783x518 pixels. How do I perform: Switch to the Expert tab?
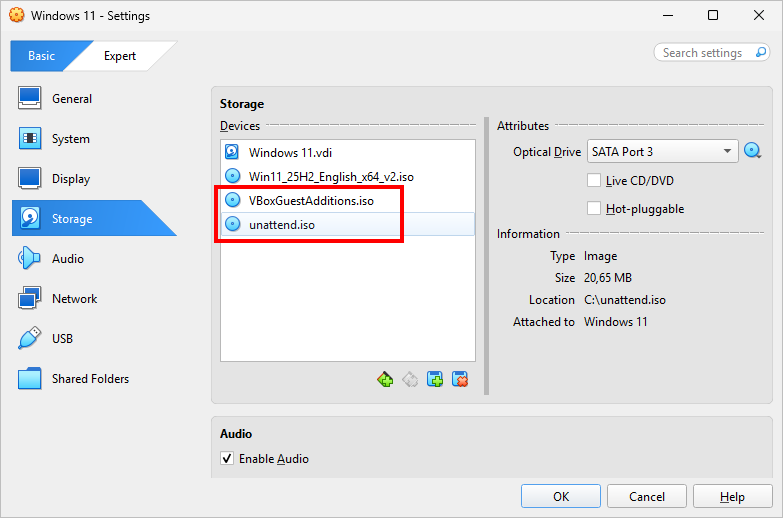pyautogui.click(x=120, y=55)
